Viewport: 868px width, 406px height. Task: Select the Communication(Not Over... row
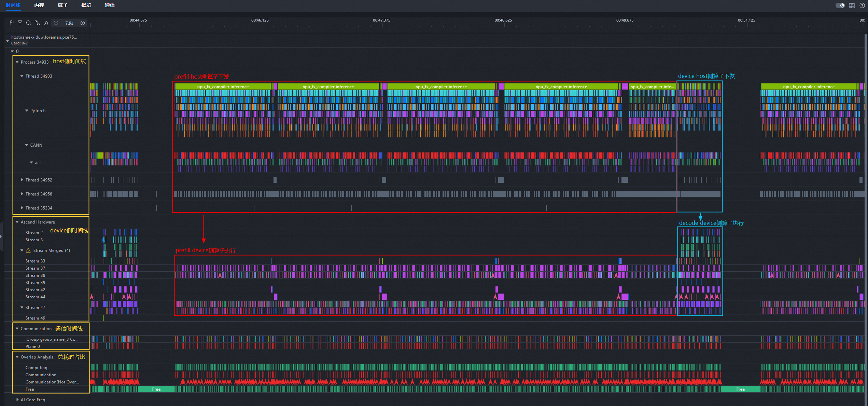coord(52,382)
